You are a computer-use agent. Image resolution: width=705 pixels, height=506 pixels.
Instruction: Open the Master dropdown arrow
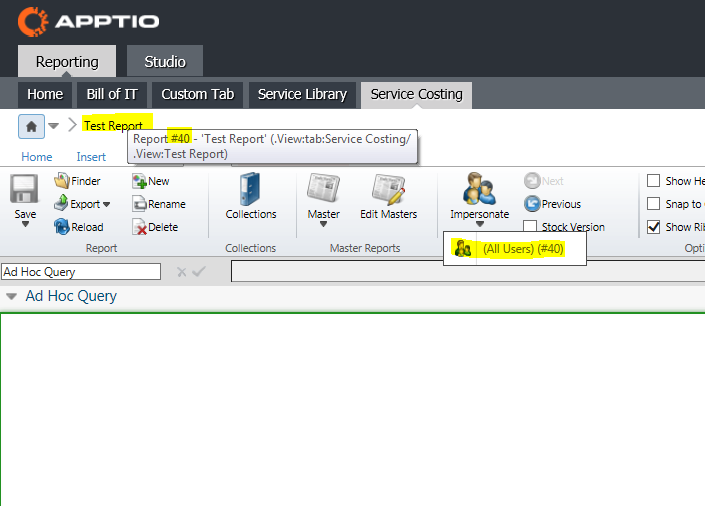tap(323, 224)
